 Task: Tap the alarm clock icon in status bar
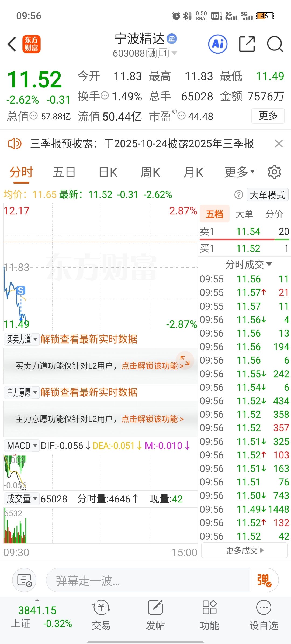tap(176, 16)
